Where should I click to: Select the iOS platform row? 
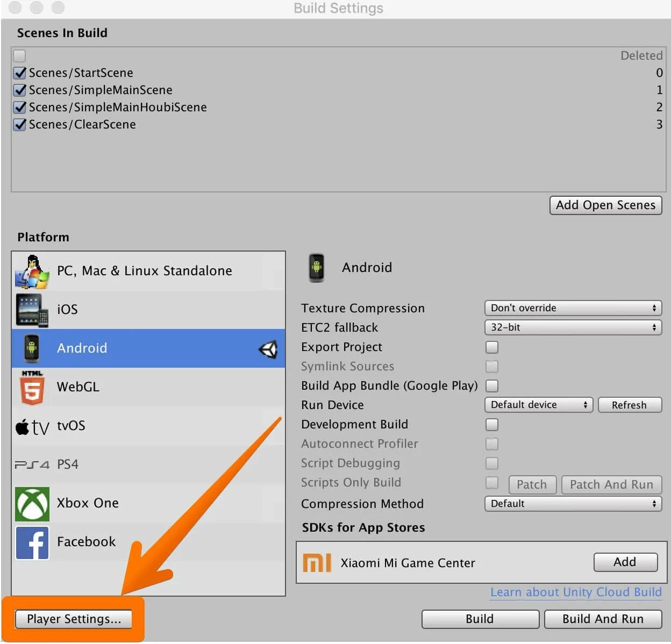click(148, 310)
